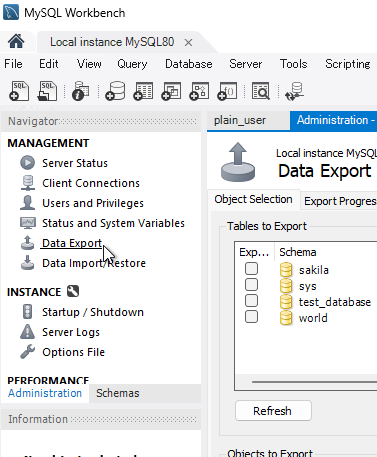Create a new function toolbar icon
Image resolution: width=377 pixels, height=457 pixels.
click(227, 91)
